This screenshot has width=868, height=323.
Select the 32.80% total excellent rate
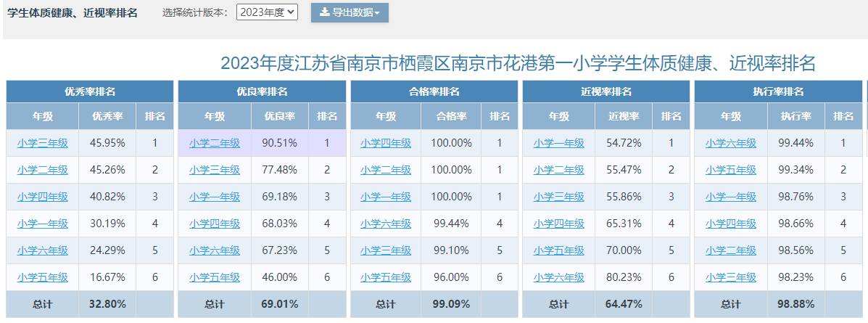tap(107, 303)
